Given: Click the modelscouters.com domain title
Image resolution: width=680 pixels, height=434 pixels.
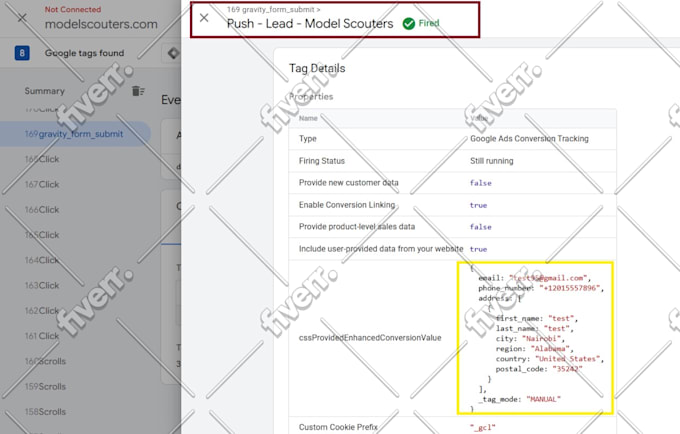Looking at the screenshot, I should point(101,24).
